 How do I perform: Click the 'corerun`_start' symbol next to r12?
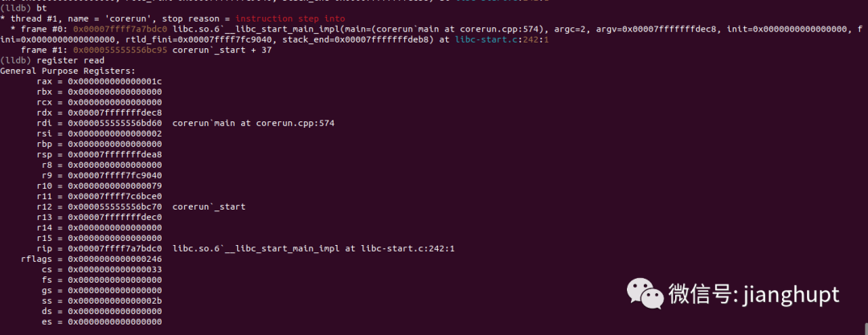coord(209,206)
